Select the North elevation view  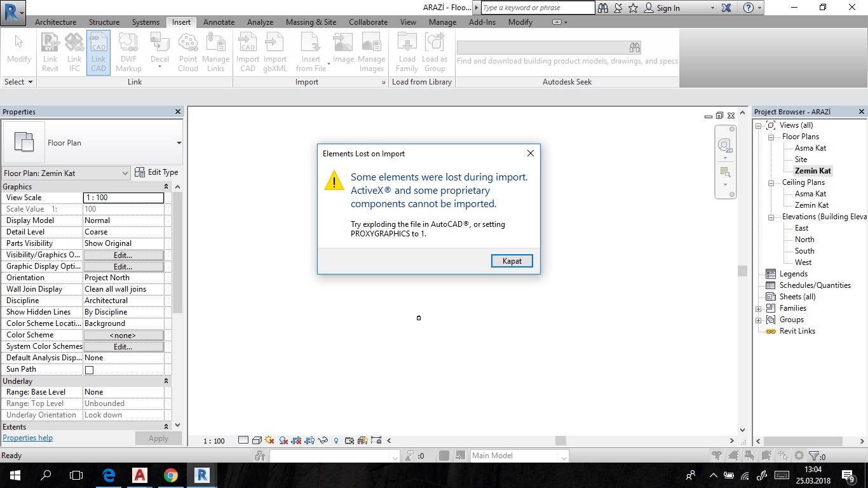(x=804, y=240)
